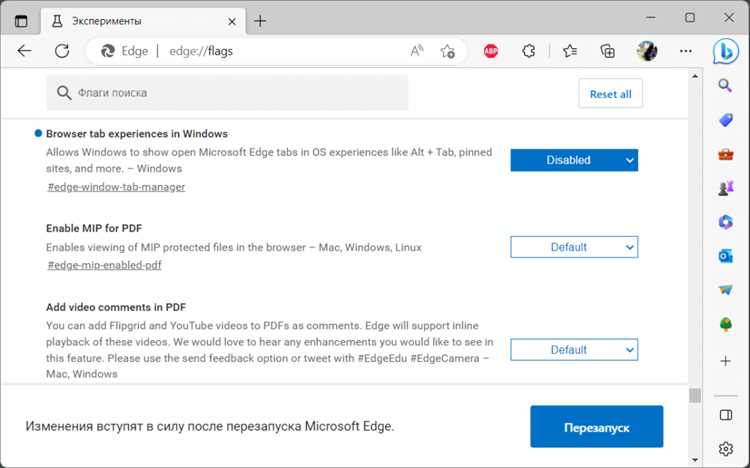The width and height of the screenshot is (750, 468).
Task: Follow the #edge-mip-enabled-pdf link
Action: click(x=104, y=265)
